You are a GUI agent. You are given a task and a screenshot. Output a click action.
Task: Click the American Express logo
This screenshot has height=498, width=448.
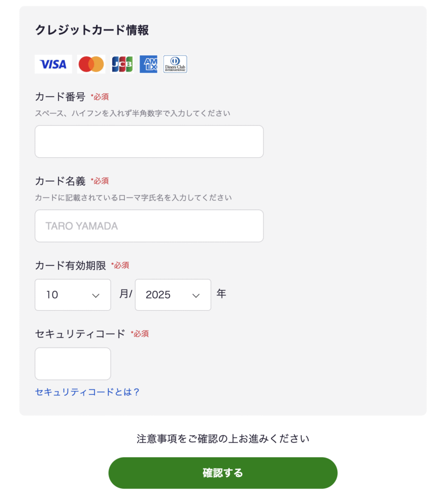(x=149, y=64)
